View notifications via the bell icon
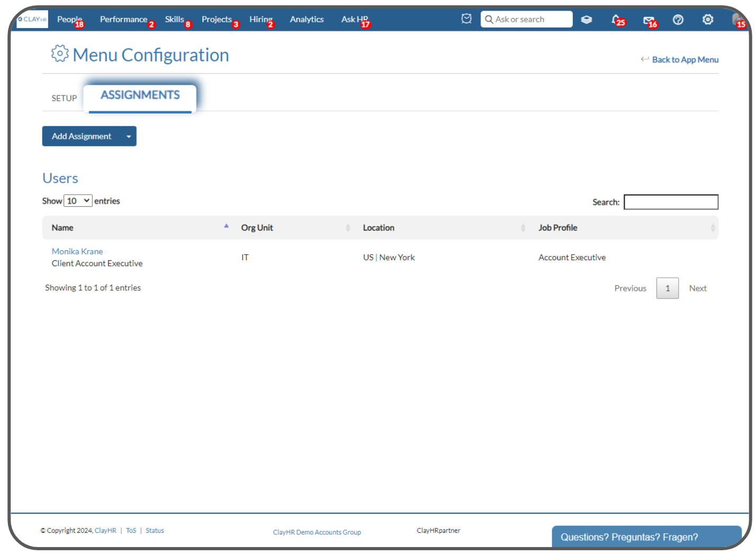Viewport: 756px width, 555px height. pyautogui.click(x=616, y=19)
